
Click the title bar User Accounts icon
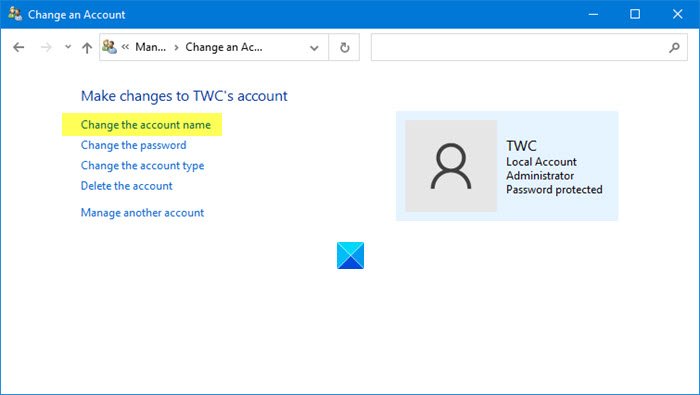pos(15,14)
